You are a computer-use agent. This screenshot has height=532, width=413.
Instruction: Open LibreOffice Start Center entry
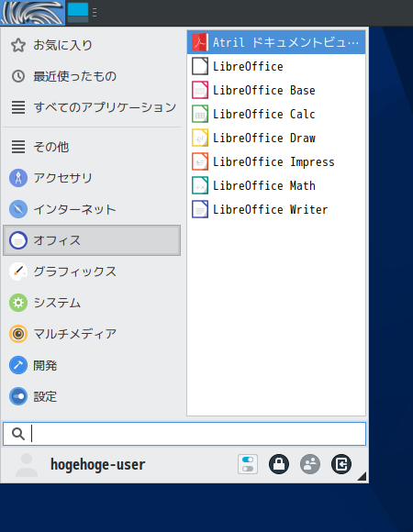(276, 66)
